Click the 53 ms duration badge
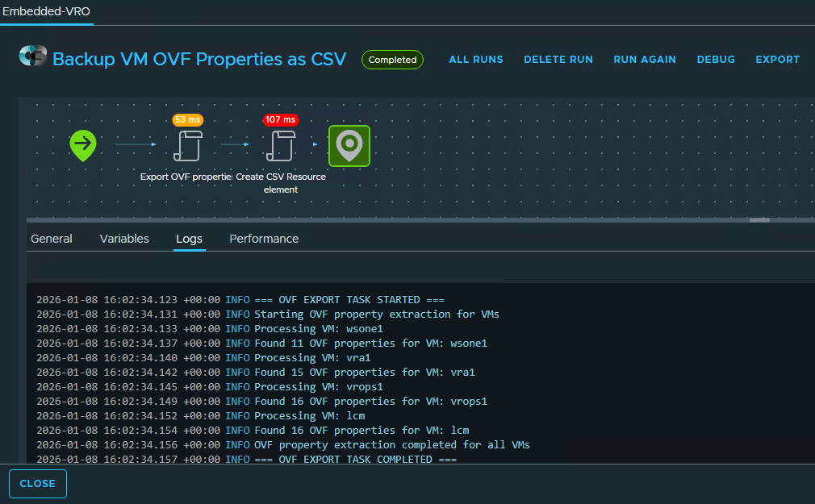 pos(186,119)
